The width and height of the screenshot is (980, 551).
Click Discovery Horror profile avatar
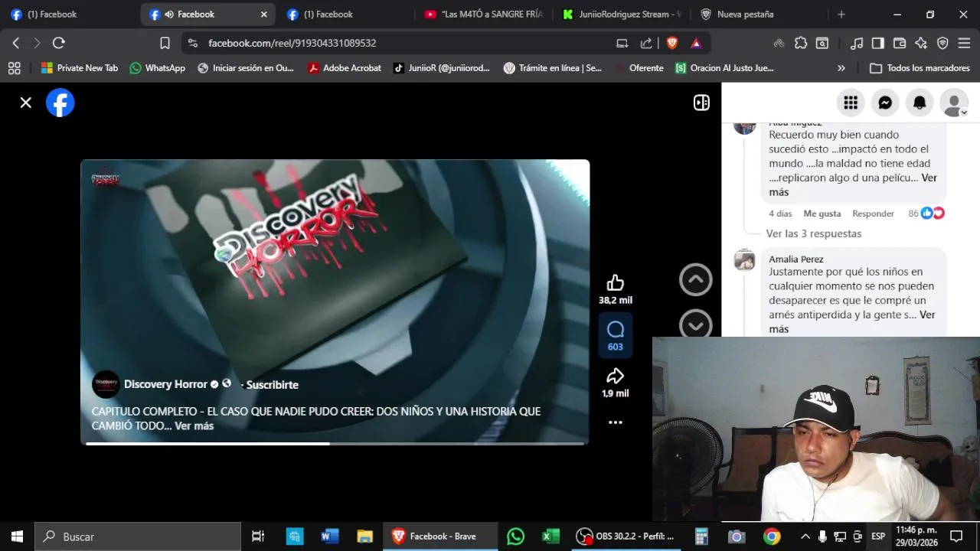pyautogui.click(x=106, y=384)
